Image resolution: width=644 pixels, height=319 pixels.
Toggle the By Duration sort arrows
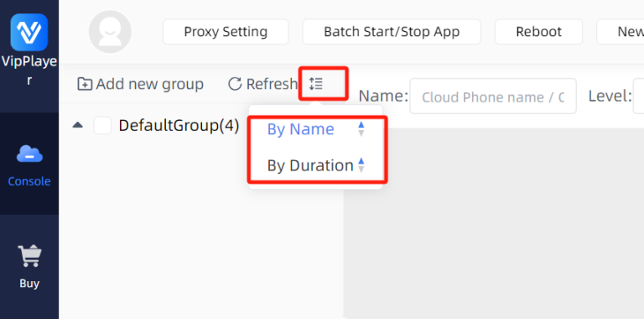pyautogui.click(x=361, y=165)
